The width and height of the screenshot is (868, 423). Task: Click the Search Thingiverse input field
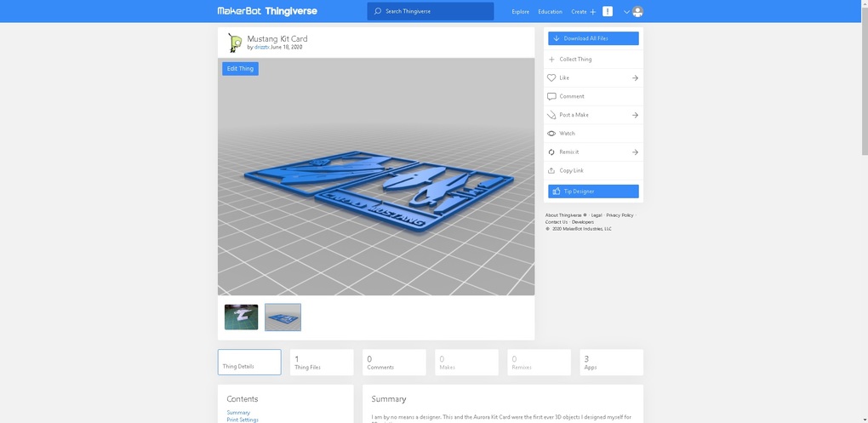pos(431,12)
